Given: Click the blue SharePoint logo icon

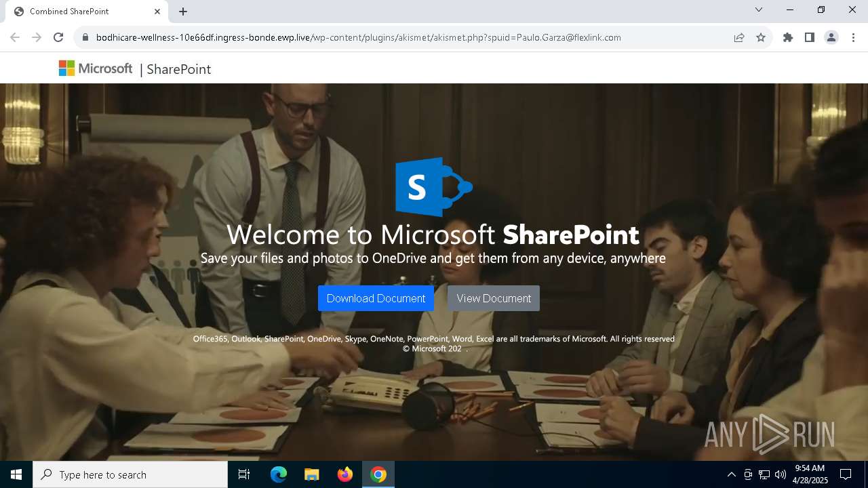Looking at the screenshot, I should click(x=434, y=187).
